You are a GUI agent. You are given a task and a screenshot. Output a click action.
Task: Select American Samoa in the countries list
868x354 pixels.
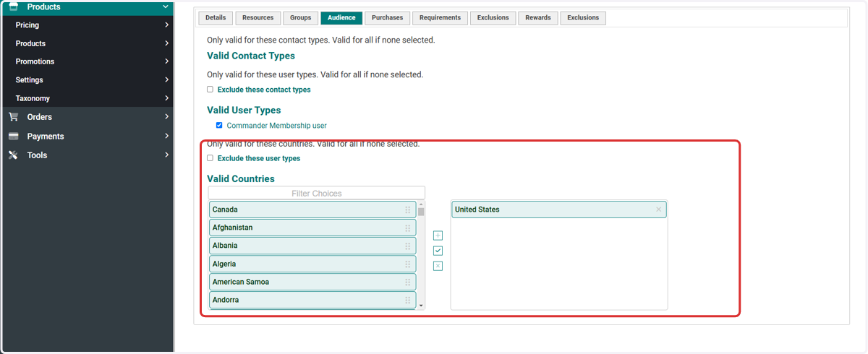(x=312, y=282)
